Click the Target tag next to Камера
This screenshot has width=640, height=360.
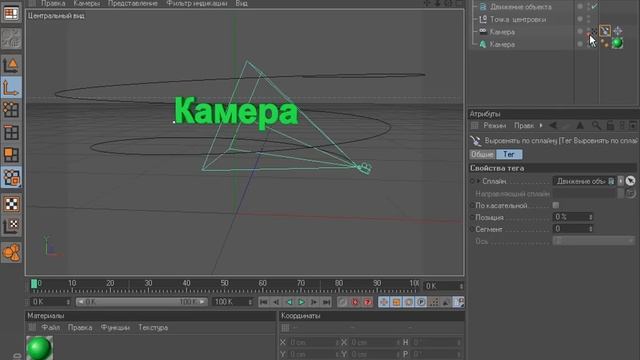click(x=618, y=31)
